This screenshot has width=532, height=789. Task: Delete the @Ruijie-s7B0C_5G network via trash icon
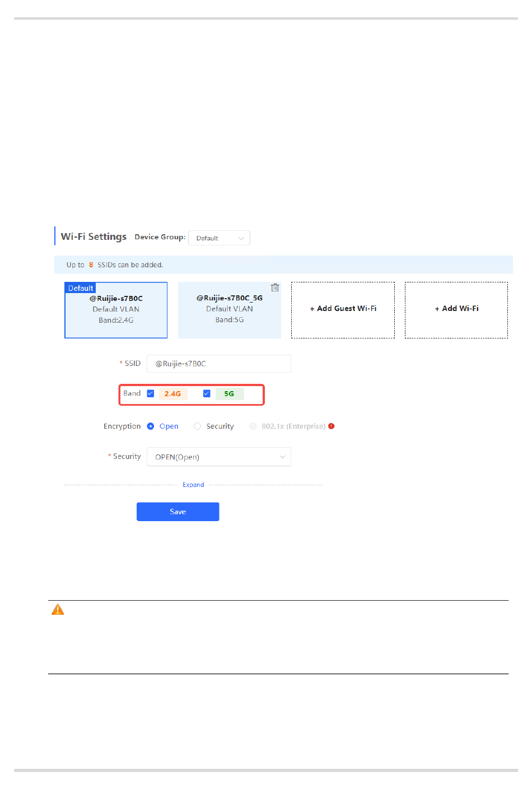tap(275, 287)
